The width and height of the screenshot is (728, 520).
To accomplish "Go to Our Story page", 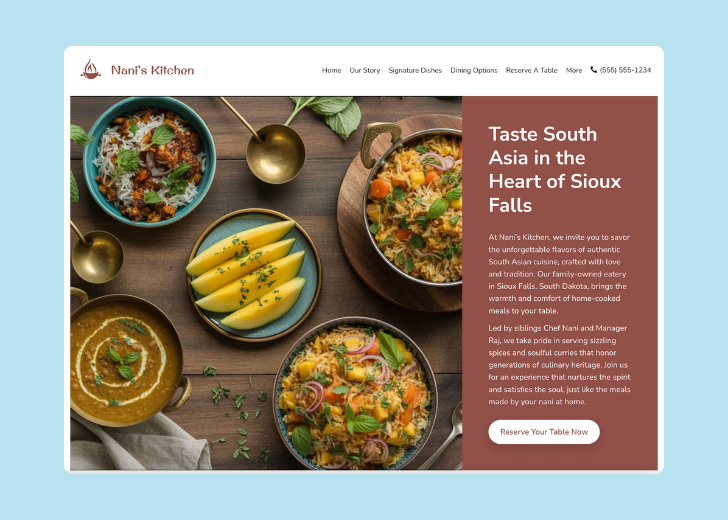I will tap(364, 70).
